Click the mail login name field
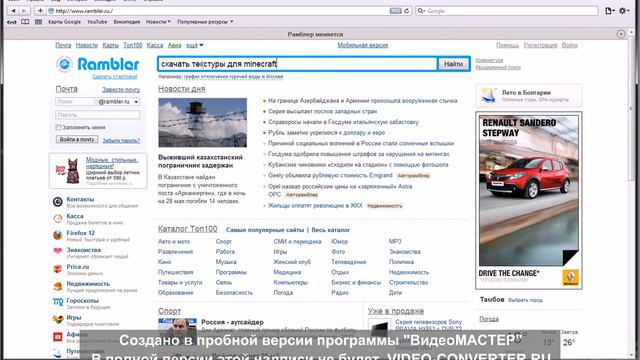 click(75, 102)
